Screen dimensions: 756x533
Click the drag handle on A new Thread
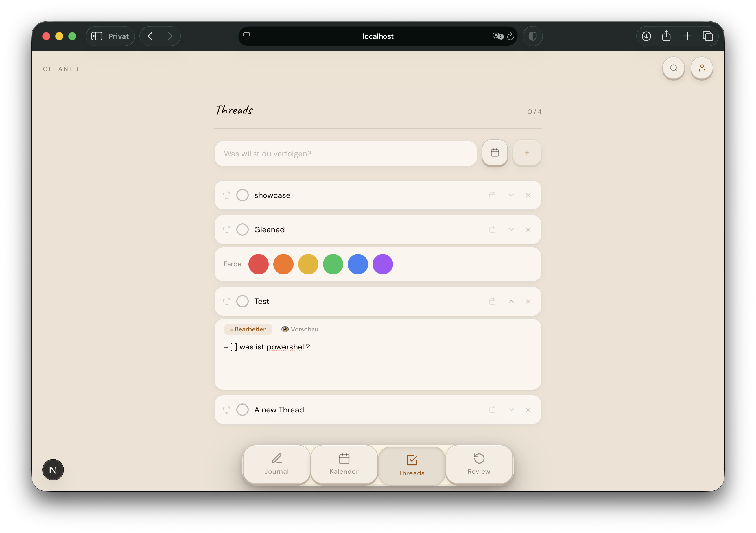pos(226,410)
